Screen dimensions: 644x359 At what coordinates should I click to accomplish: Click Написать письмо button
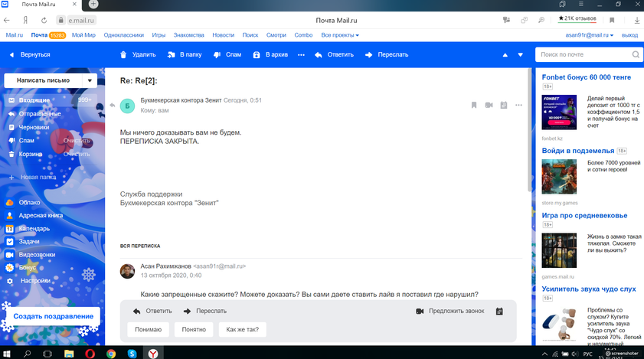43,80
